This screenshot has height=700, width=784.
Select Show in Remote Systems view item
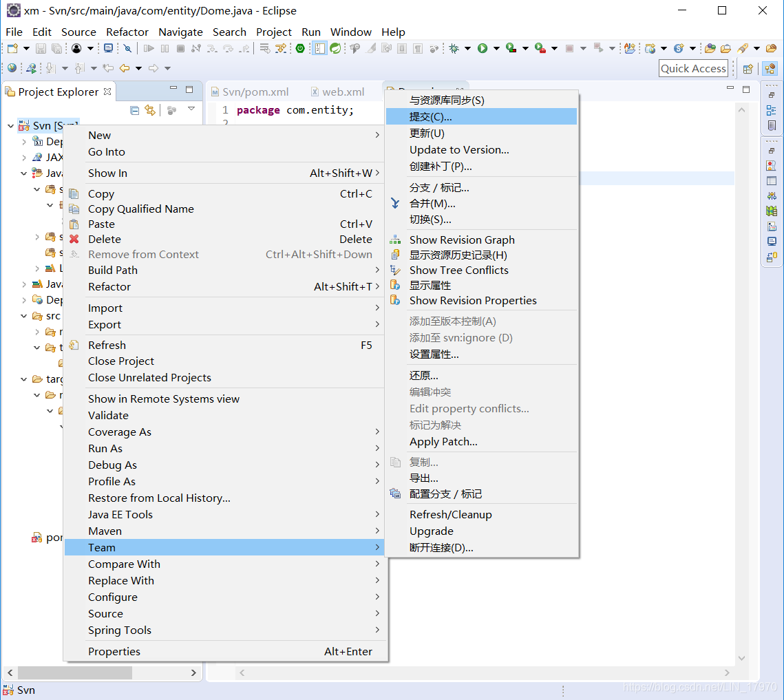click(x=224, y=399)
